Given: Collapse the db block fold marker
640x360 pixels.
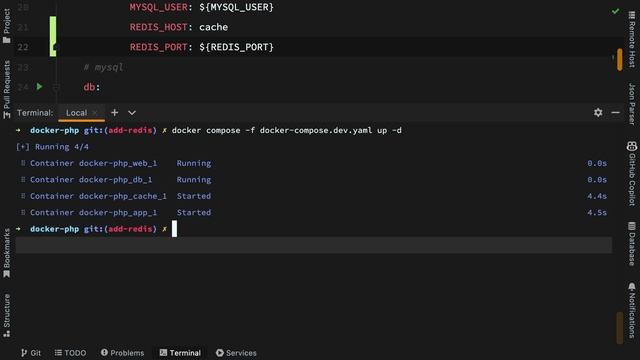Looking at the screenshot, I should coord(56,87).
